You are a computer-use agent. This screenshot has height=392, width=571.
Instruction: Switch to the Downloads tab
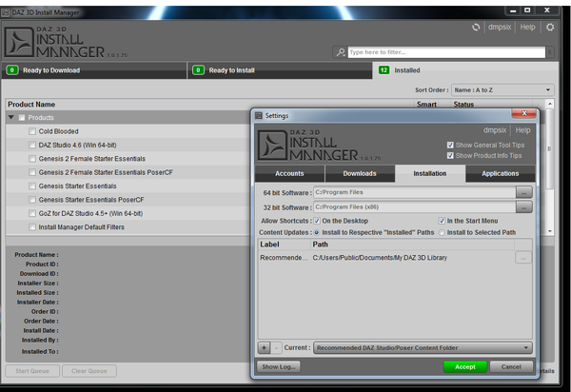coord(360,173)
